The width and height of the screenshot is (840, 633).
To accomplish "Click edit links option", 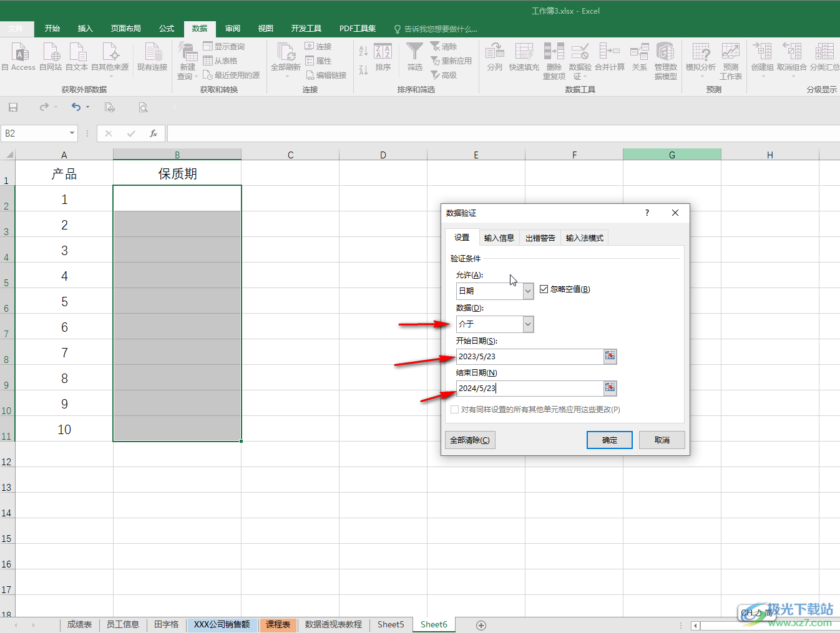I will pyautogui.click(x=326, y=75).
